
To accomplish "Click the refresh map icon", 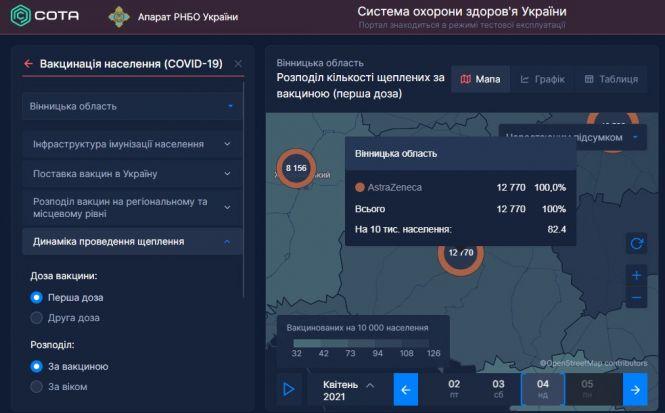I will pyautogui.click(x=636, y=243).
